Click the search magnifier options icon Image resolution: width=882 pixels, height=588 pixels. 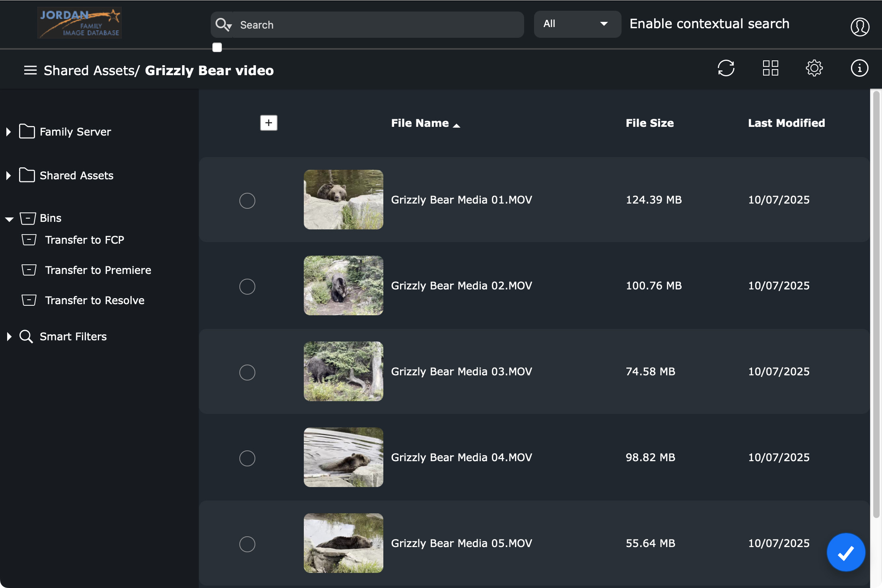coord(223,25)
